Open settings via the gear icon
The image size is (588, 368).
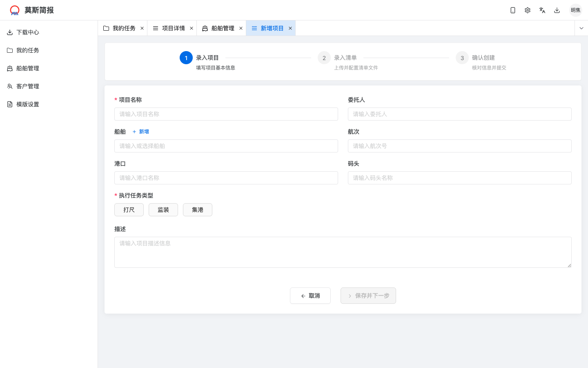coord(528,10)
